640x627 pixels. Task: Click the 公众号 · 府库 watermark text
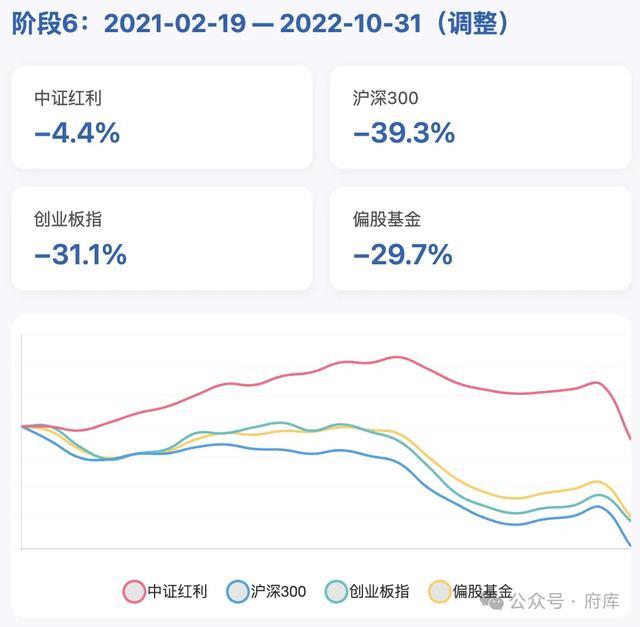tap(565, 601)
